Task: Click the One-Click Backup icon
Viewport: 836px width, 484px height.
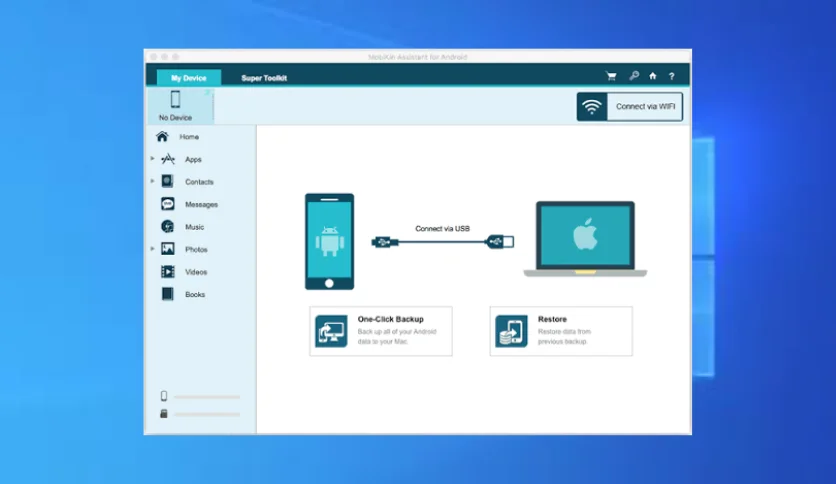Action: 331,331
